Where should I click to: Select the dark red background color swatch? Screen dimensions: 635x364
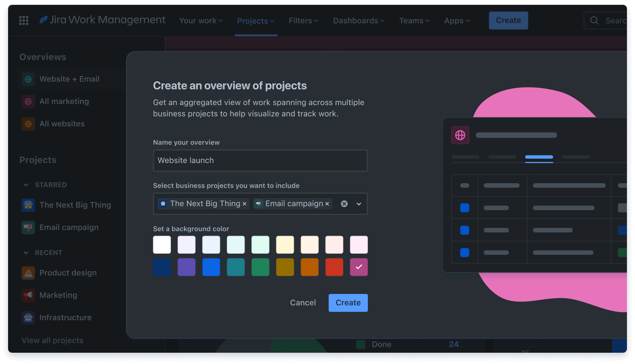coord(334,267)
